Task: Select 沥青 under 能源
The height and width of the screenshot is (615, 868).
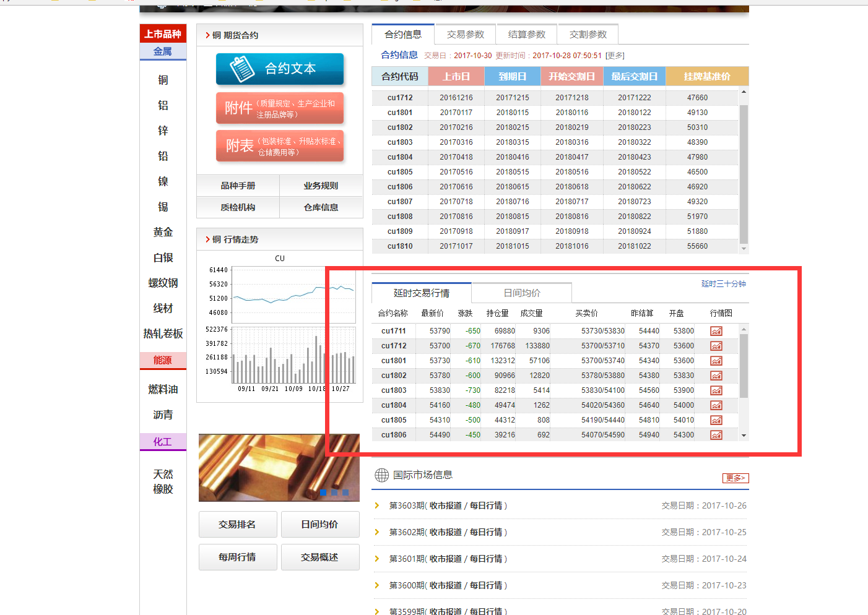Action: 163,415
